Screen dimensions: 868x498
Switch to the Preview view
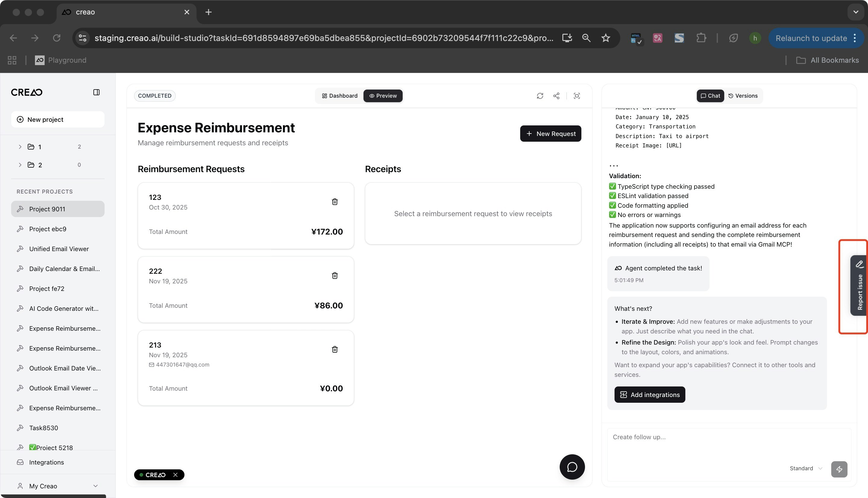pyautogui.click(x=383, y=96)
